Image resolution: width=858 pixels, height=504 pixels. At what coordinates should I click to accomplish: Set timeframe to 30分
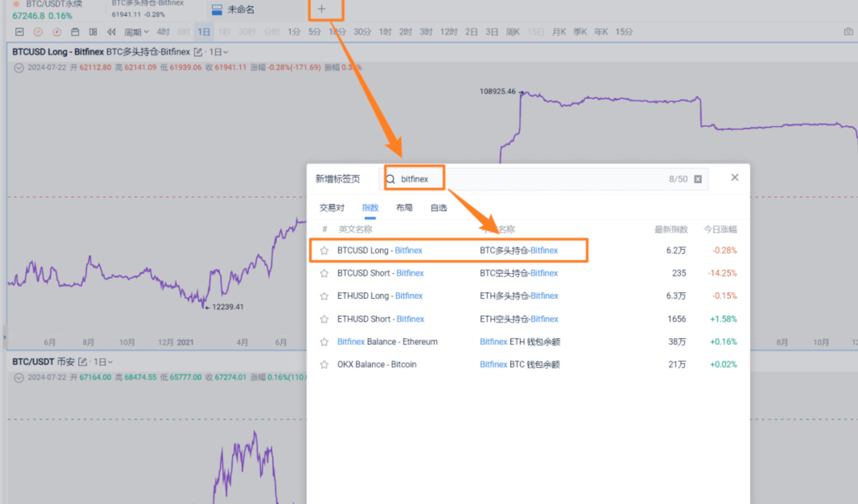(362, 32)
